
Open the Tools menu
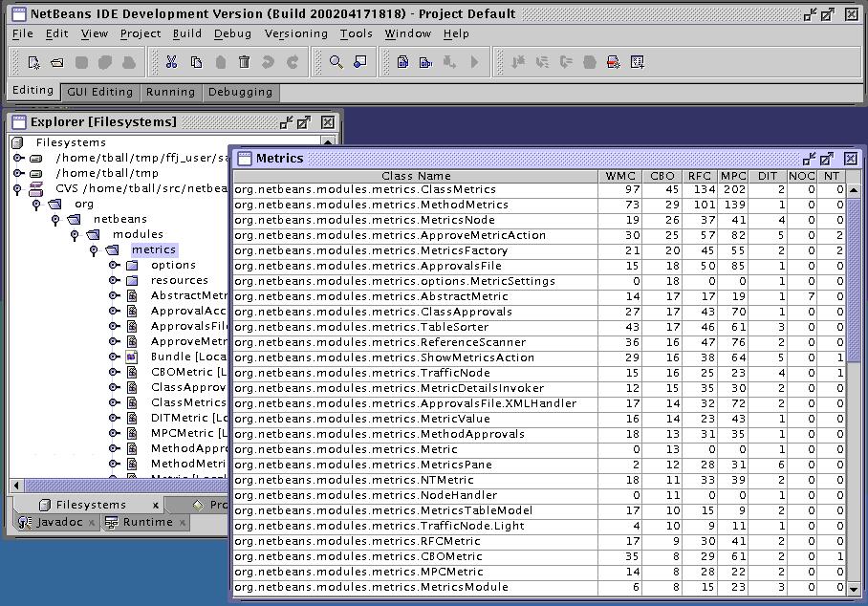click(356, 33)
